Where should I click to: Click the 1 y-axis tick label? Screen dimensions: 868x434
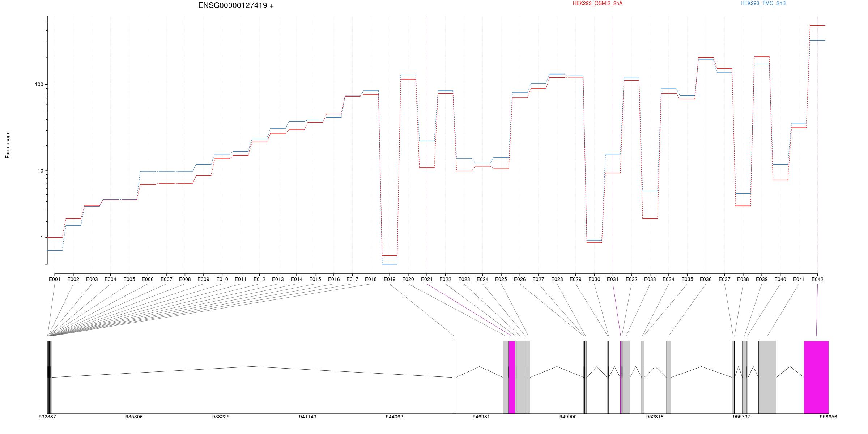click(x=42, y=237)
